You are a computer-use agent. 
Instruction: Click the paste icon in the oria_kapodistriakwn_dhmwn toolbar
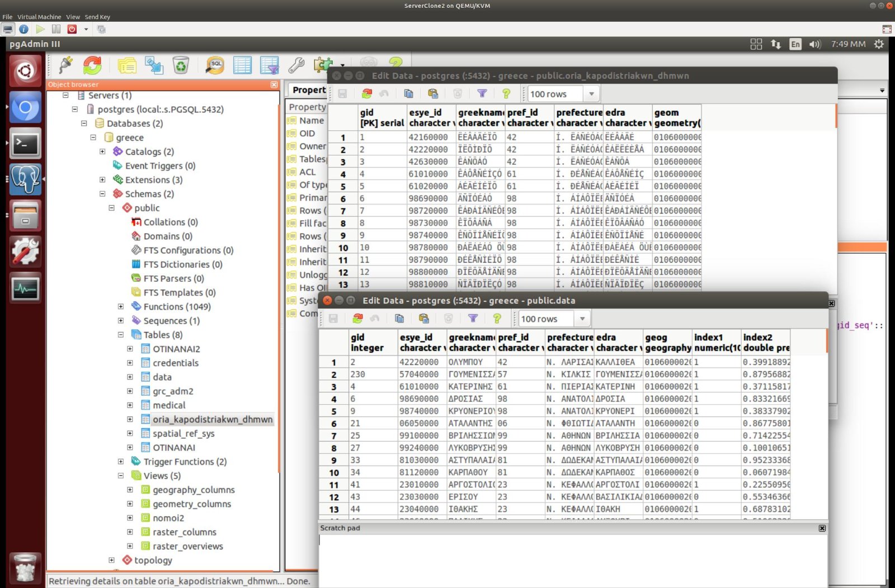(433, 94)
